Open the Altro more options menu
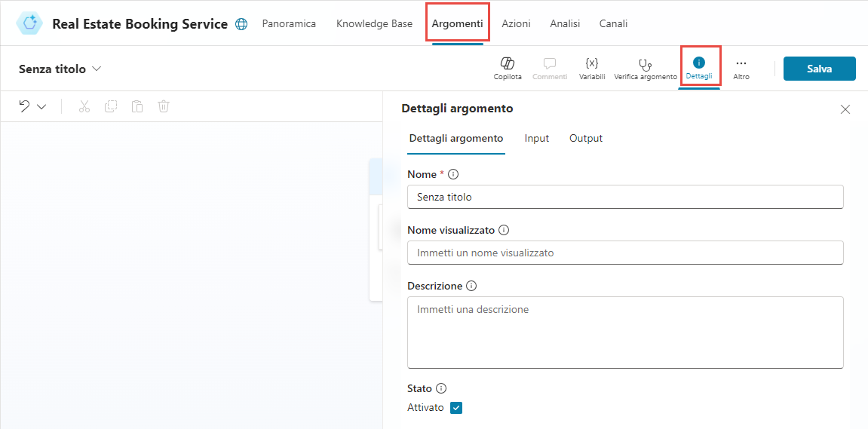868x429 pixels. pos(741,64)
